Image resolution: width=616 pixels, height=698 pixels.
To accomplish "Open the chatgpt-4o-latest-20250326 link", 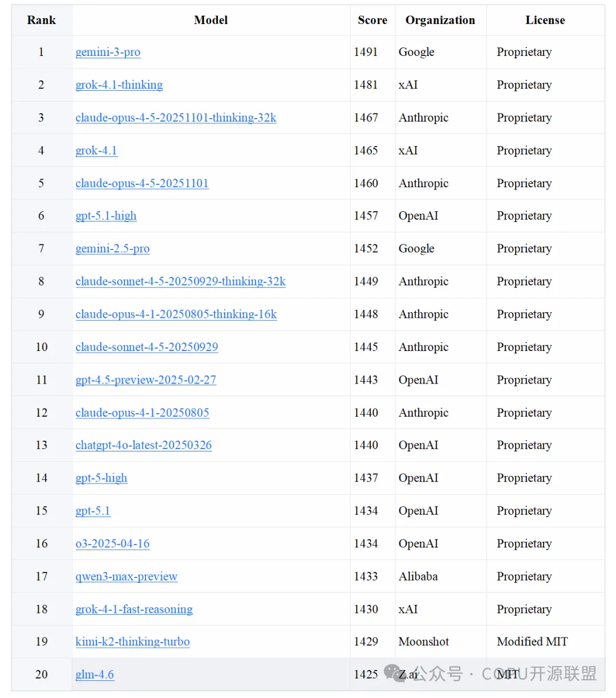I will click(x=143, y=445).
